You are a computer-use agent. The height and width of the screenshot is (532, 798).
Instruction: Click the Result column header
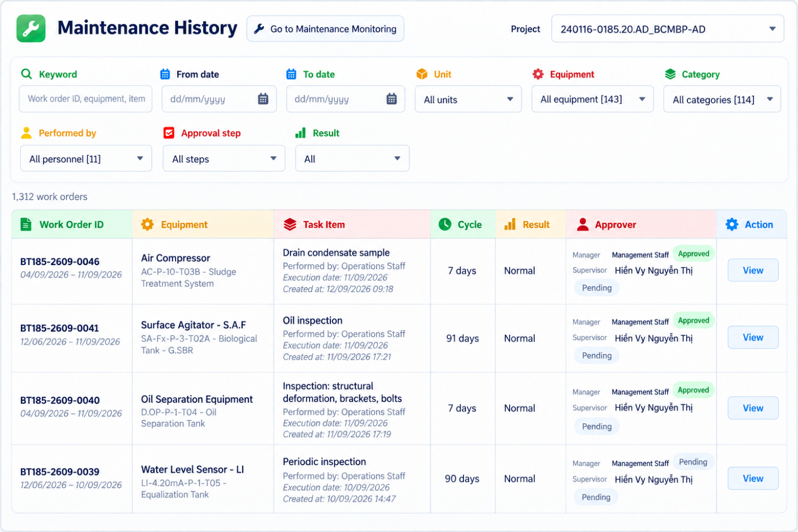coord(530,225)
